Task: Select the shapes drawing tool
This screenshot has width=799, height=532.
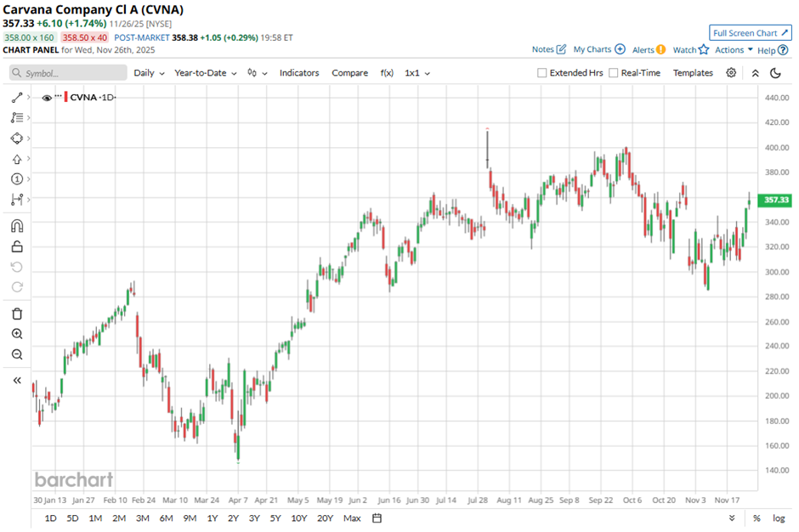Action: click(17, 138)
